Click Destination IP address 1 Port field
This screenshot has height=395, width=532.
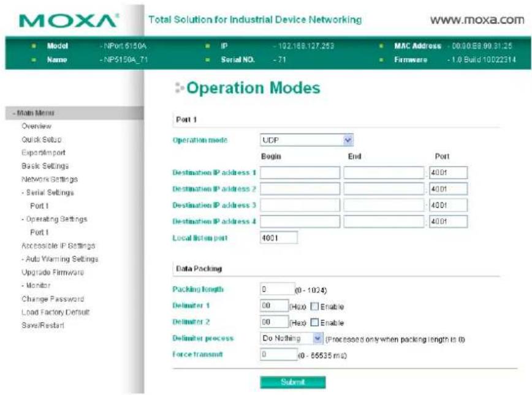tap(448, 173)
